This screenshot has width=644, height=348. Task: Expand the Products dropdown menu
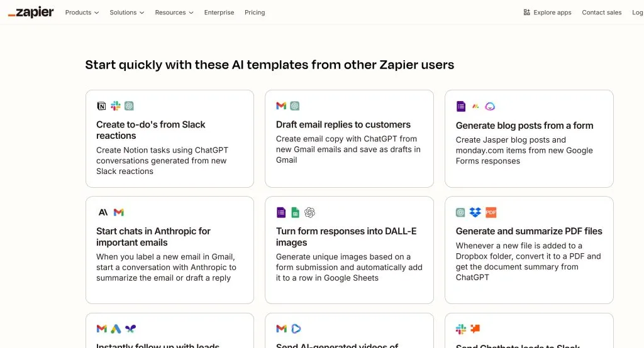[82, 13]
